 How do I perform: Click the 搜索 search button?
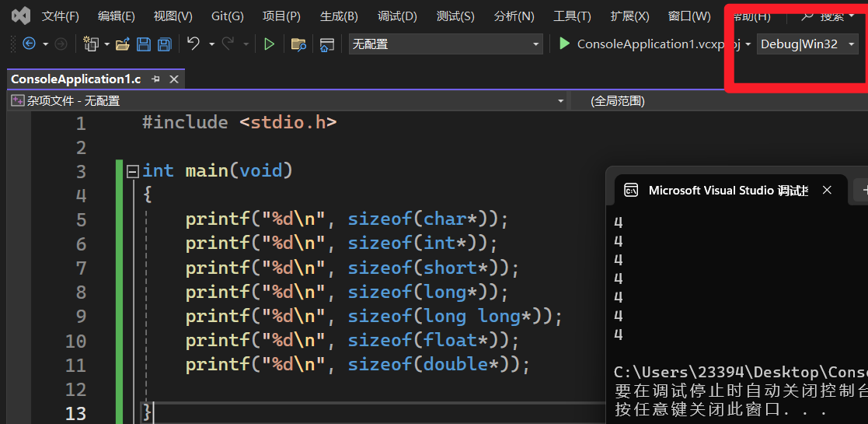pos(828,16)
